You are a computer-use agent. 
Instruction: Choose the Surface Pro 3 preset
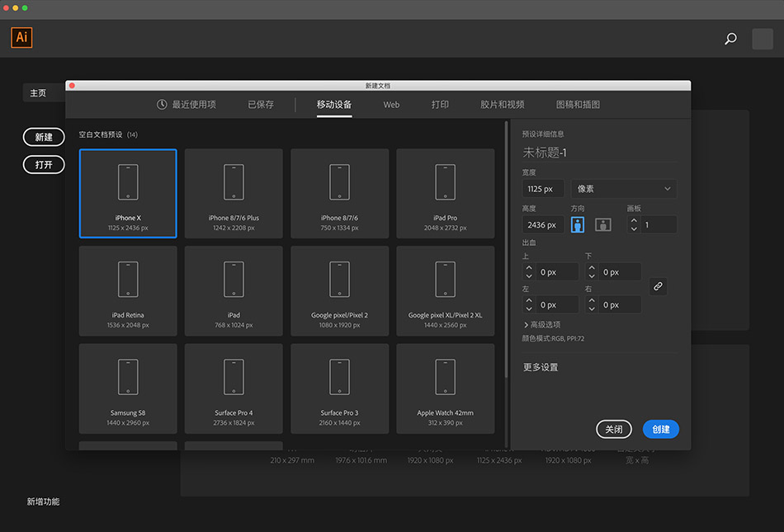(339, 388)
